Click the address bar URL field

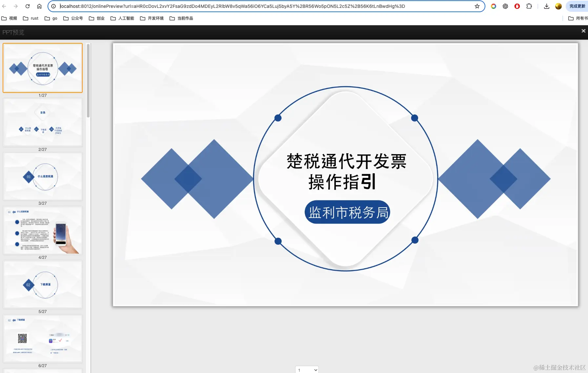(266, 6)
